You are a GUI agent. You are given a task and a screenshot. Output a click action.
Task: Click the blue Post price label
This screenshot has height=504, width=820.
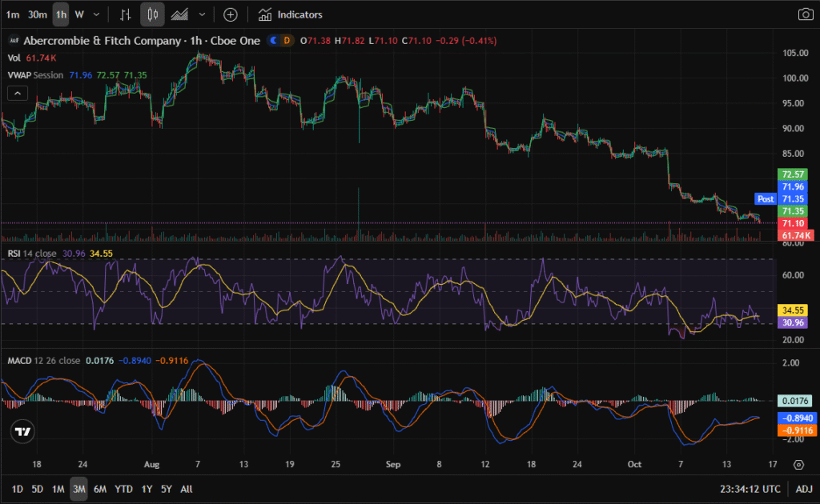coord(766,198)
